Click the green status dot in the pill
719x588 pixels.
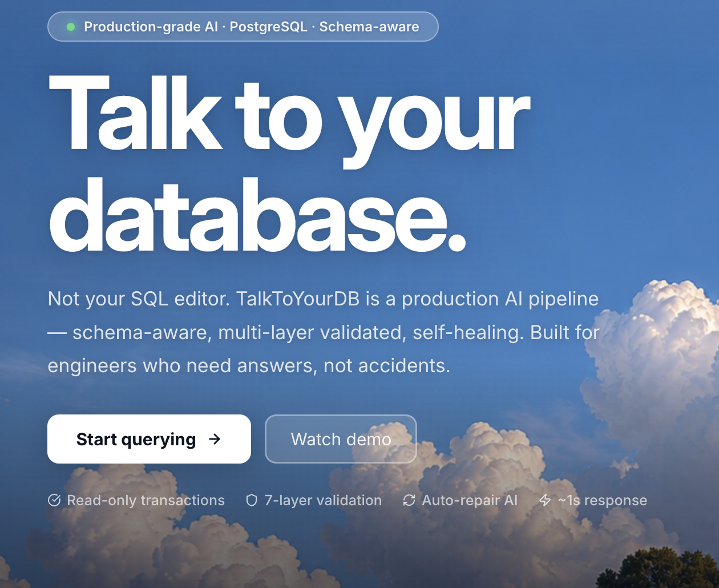coord(71,27)
